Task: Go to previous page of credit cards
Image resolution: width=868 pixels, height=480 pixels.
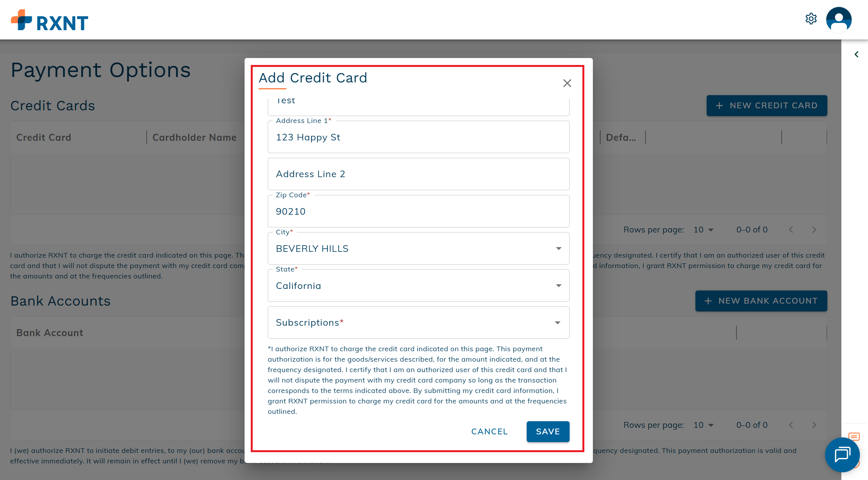Action: click(x=791, y=230)
